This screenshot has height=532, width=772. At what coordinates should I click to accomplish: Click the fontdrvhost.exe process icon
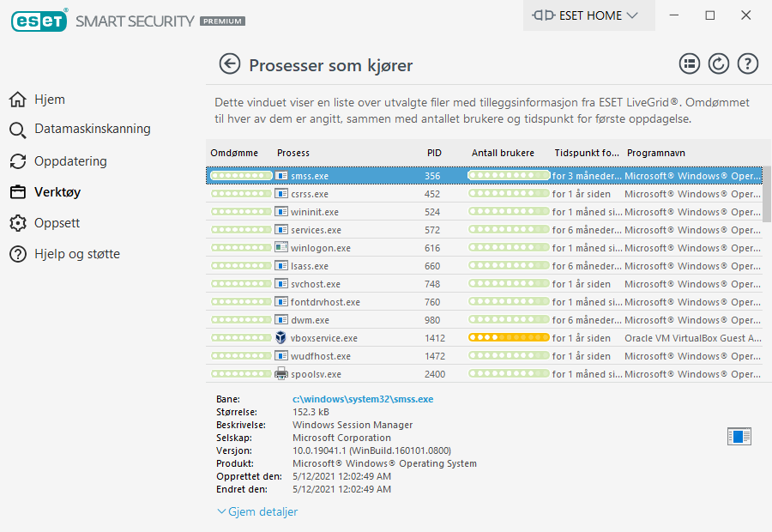point(281,302)
